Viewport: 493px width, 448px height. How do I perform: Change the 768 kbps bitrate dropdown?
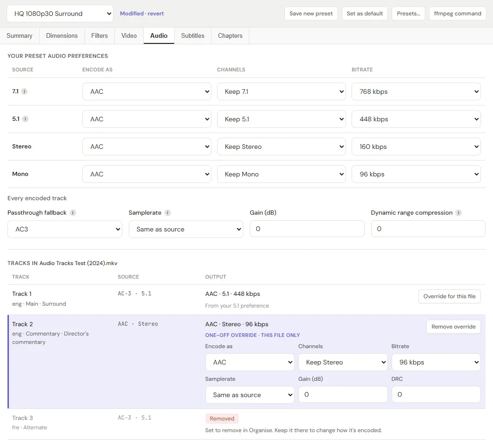pos(416,91)
